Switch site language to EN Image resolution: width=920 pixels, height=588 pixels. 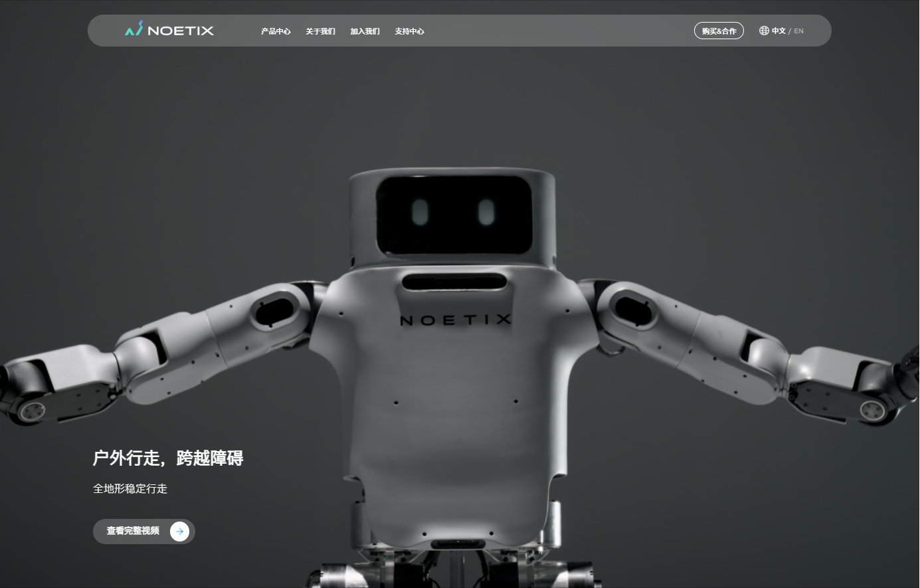click(x=798, y=31)
